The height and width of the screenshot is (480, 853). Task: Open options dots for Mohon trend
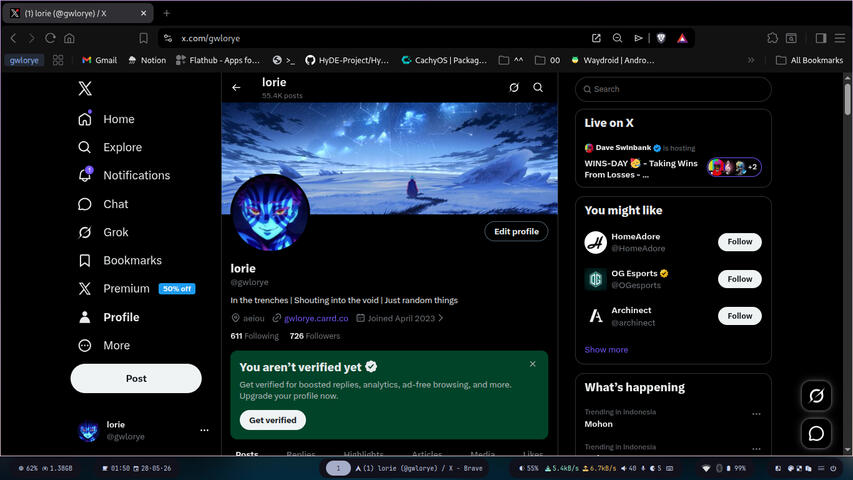pyautogui.click(x=756, y=414)
